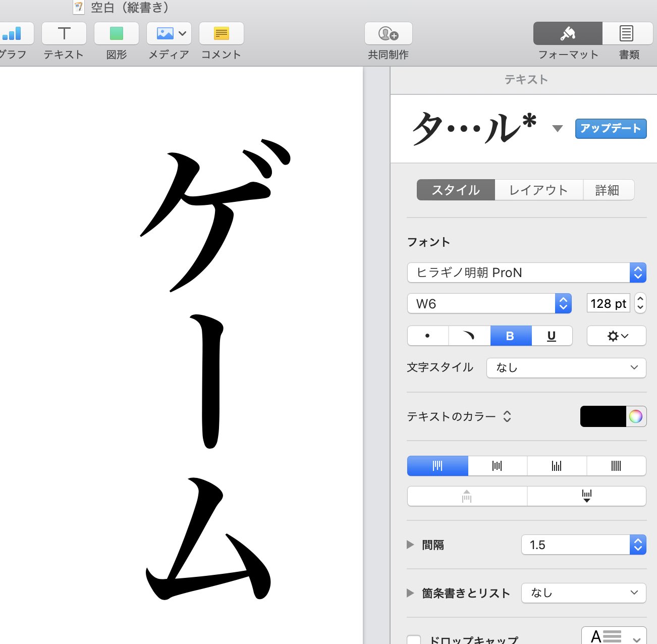Viewport: 657px width, 644px height.
Task: Expand the Spacing (間隔) disclosure triangle
Action: pyautogui.click(x=410, y=545)
